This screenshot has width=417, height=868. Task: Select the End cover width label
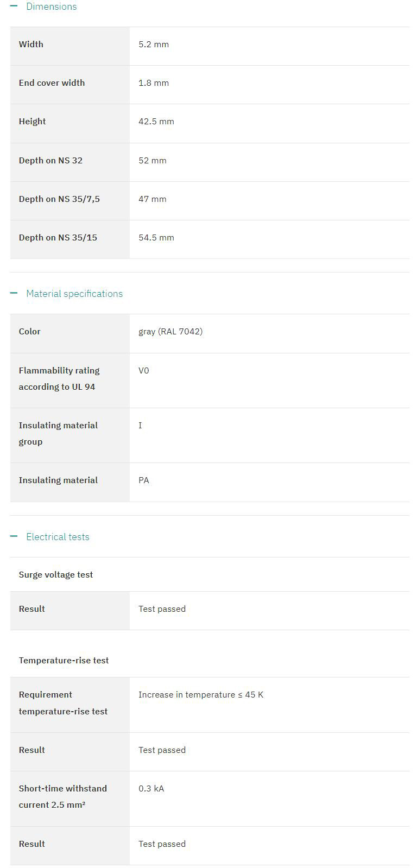[x=52, y=83]
